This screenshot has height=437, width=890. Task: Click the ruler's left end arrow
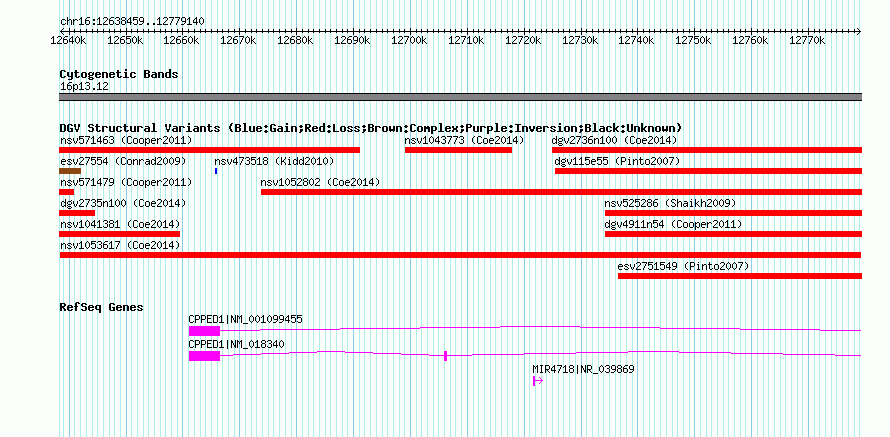[x=61, y=31]
